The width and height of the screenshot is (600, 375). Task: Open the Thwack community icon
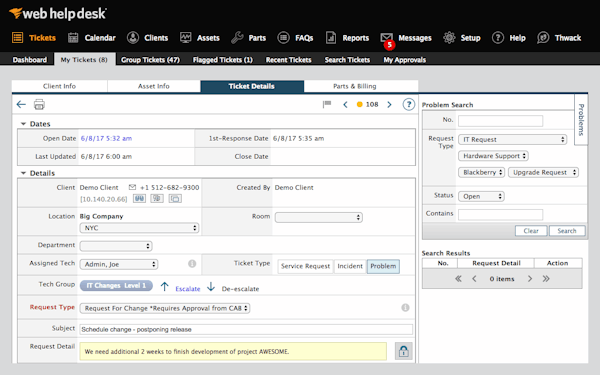coord(543,38)
